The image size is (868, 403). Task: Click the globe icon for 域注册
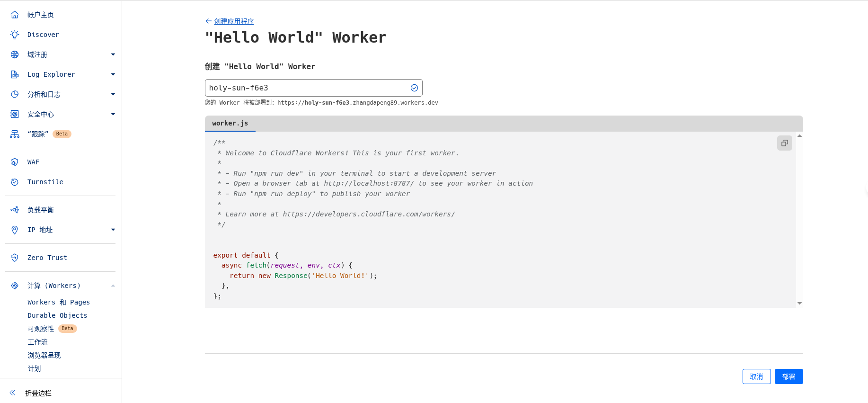point(15,54)
